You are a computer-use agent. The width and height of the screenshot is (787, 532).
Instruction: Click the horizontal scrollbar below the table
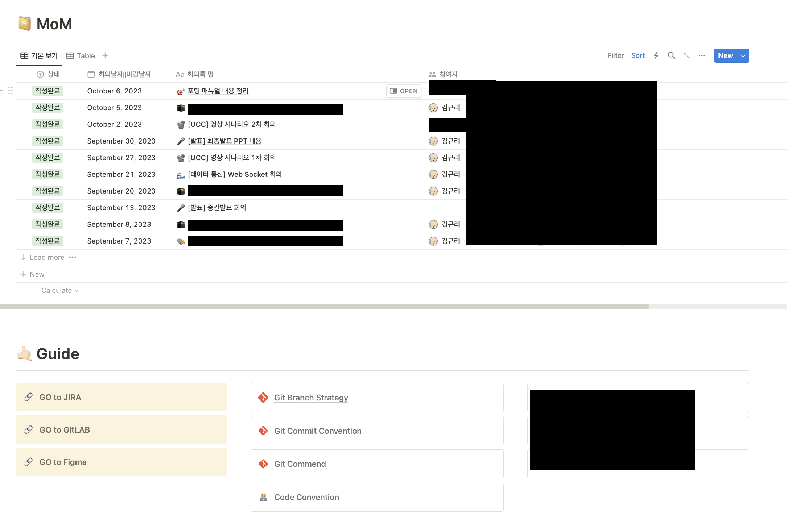click(324, 307)
